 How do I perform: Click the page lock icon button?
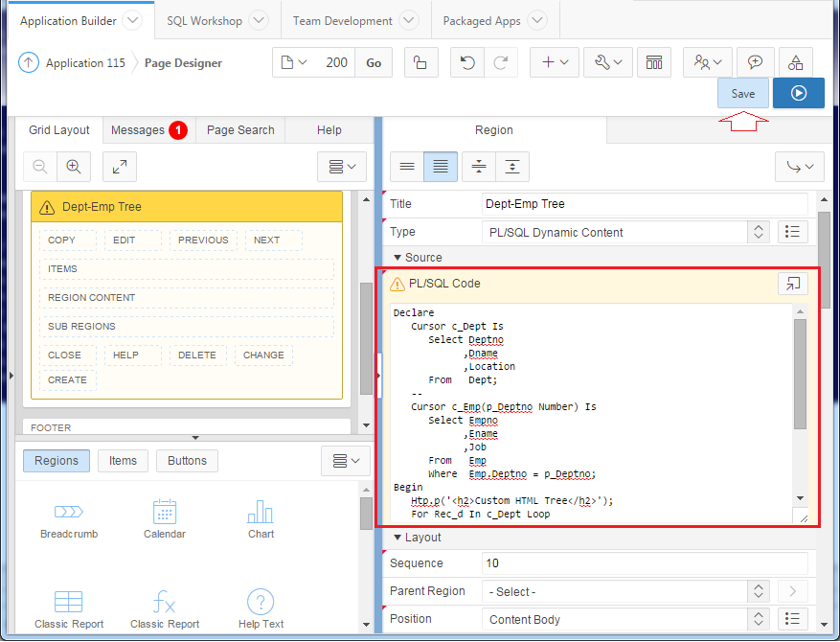[x=421, y=62]
